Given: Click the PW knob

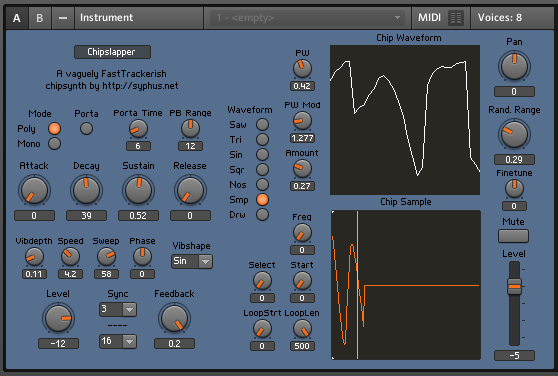Looking at the screenshot, I should coord(302,69).
